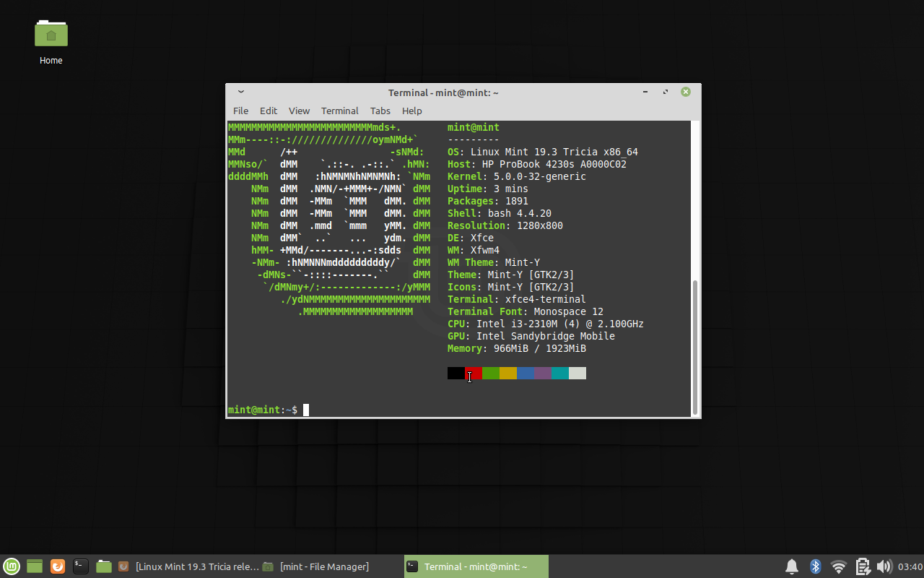Viewport: 924px width, 578px height.
Task: Click the 'OS: Linux Mint 19.3 Tricia x86_64' line
Action: (x=543, y=152)
